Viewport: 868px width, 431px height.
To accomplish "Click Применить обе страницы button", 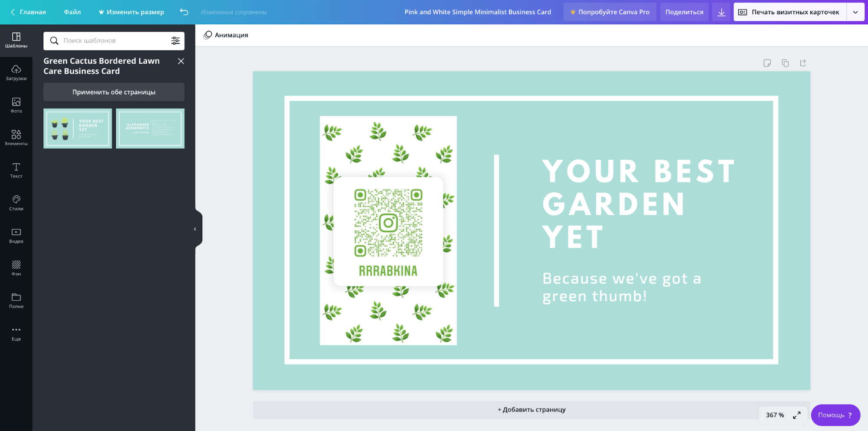I will coord(114,92).
